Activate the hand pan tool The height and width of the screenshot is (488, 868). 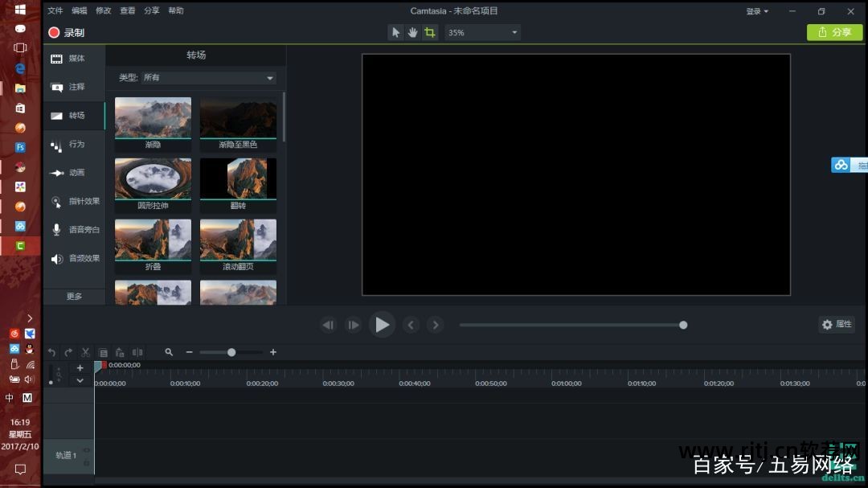(412, 33)
